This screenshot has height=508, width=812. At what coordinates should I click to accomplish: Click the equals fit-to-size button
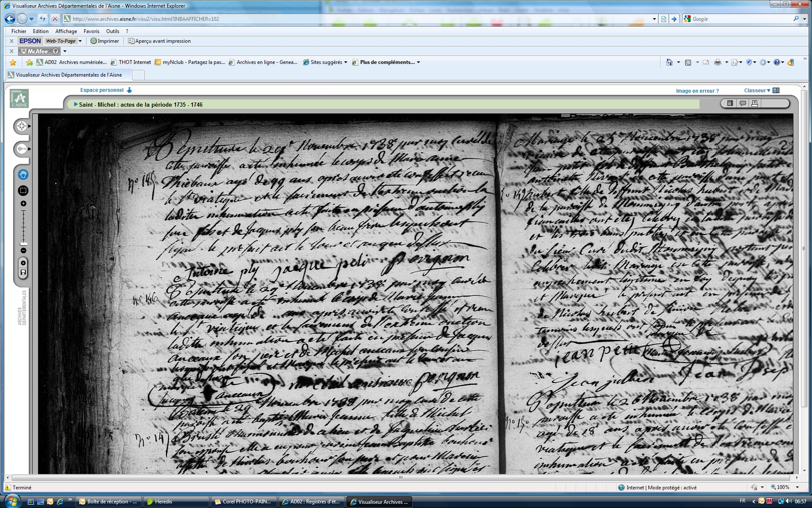[x=23, y=263]
